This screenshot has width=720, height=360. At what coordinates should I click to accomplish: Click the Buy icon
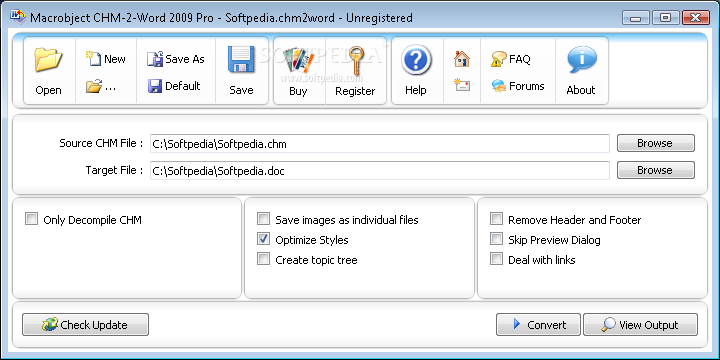pyautogui.click(x=298, y=60)
